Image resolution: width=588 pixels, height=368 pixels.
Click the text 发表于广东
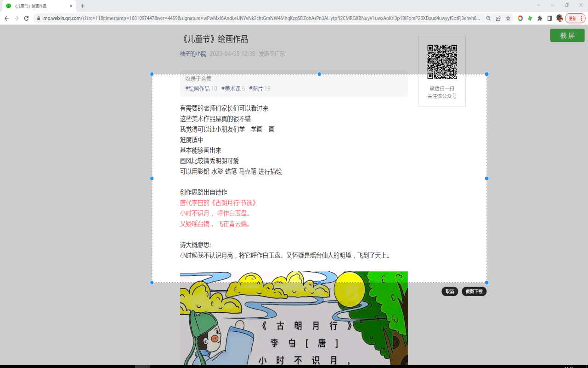[x=272, y=54]
